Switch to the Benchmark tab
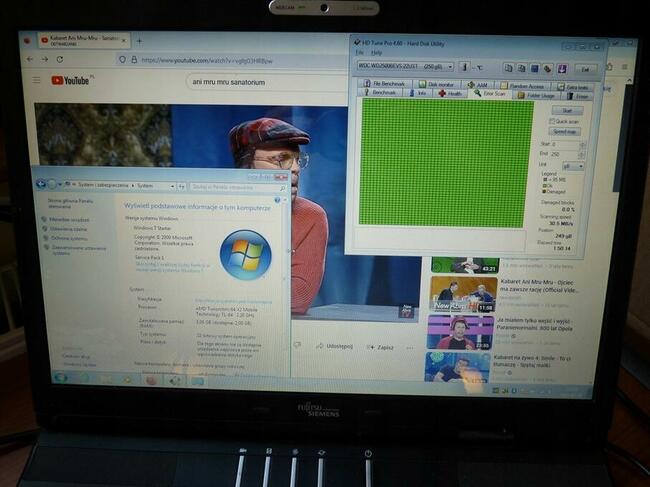650x487 pixels. 384,93
